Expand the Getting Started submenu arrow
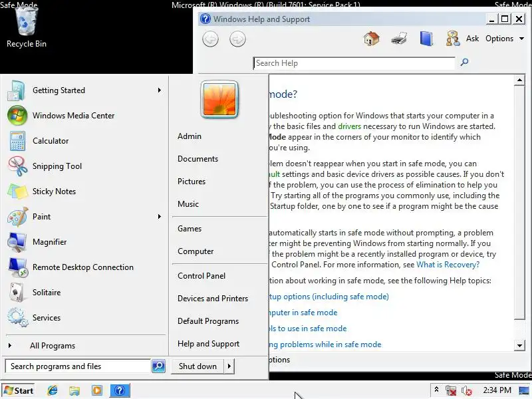The height and width of the screenshot is (399, 532). click(x=160, y=90)
